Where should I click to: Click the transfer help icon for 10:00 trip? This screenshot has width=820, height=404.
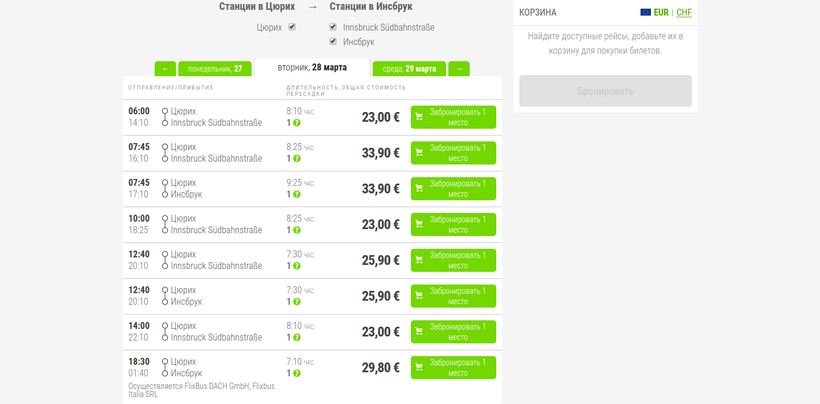coord(297,230)
